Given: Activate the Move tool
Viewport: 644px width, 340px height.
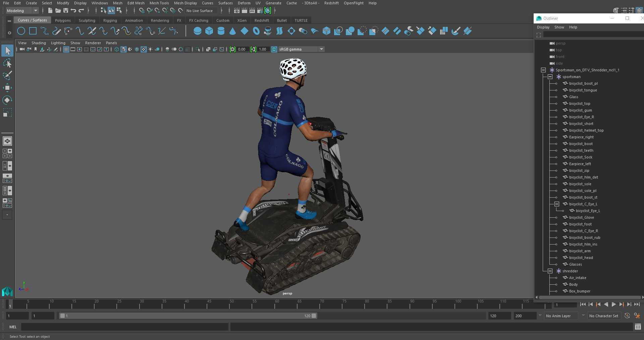Looking at the screenshot, I should coord(7,88).
